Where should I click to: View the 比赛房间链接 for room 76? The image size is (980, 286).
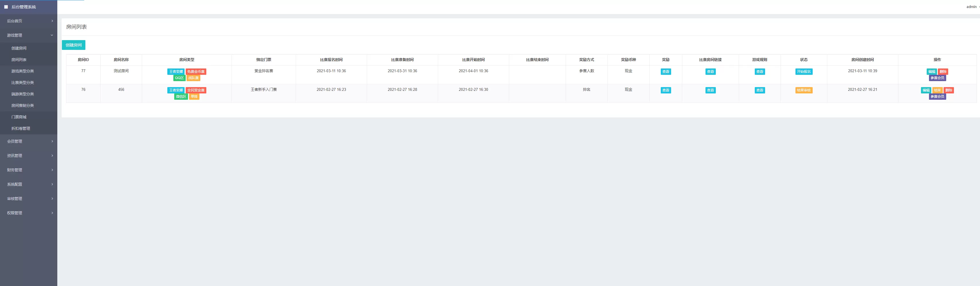coord(710,90)
